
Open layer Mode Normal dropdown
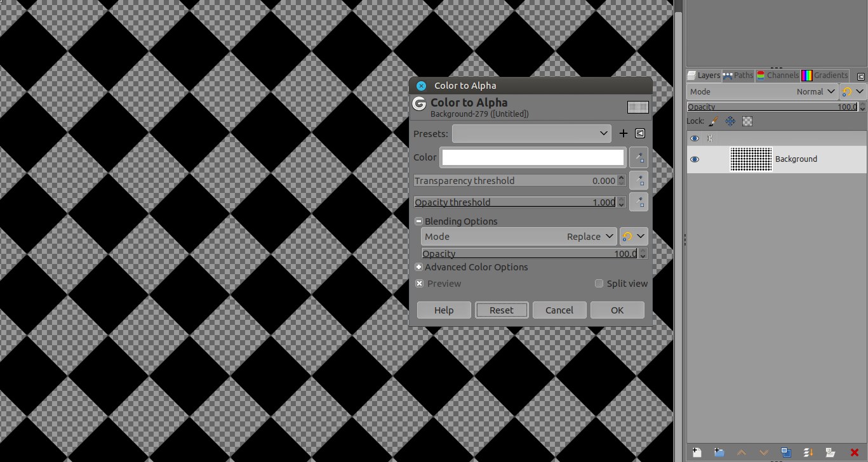click(x=763, y=91)
